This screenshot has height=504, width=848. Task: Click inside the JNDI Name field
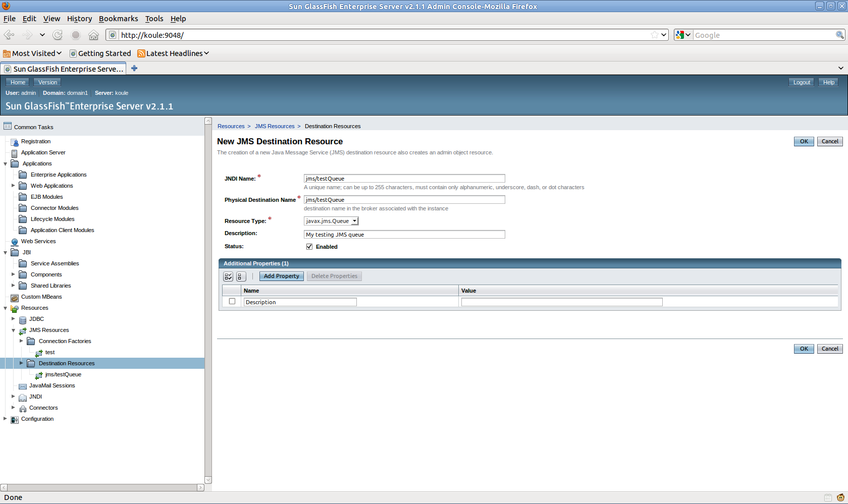tap(403, 178)
